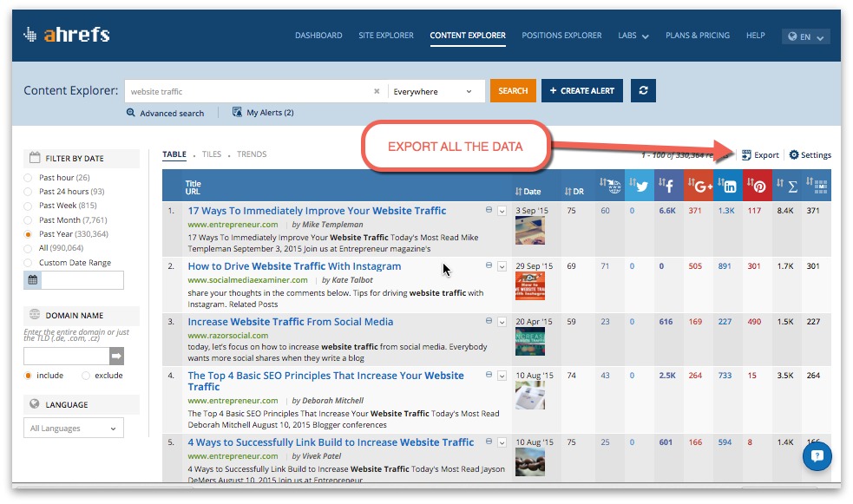Open dropdown for 'How to Drive Website Traffic' result
Image resolution: width=853 pixels, height=504 pixels.
pyautogui.click(x=502, y=266)
